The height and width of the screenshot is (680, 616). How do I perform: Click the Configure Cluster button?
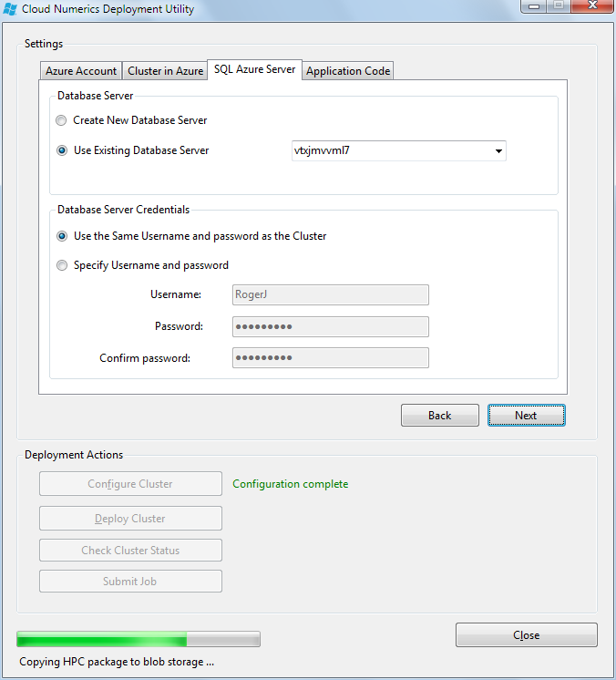[130, 484]
